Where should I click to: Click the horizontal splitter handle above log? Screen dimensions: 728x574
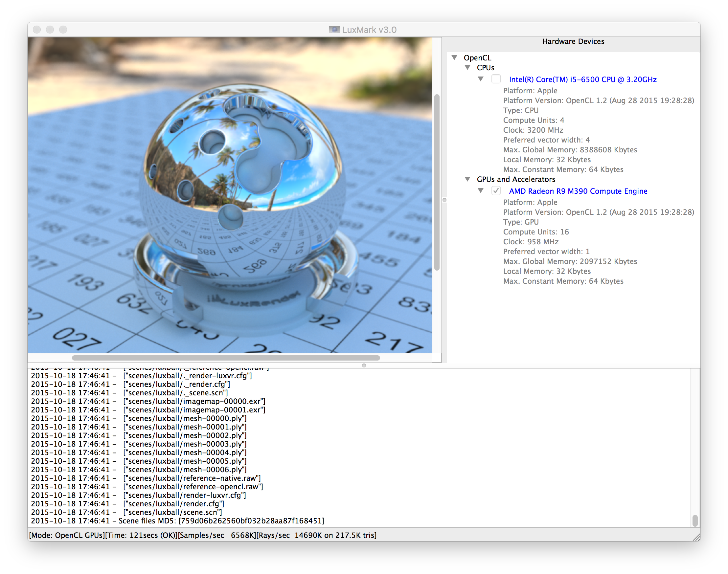(x=364, y=365)
